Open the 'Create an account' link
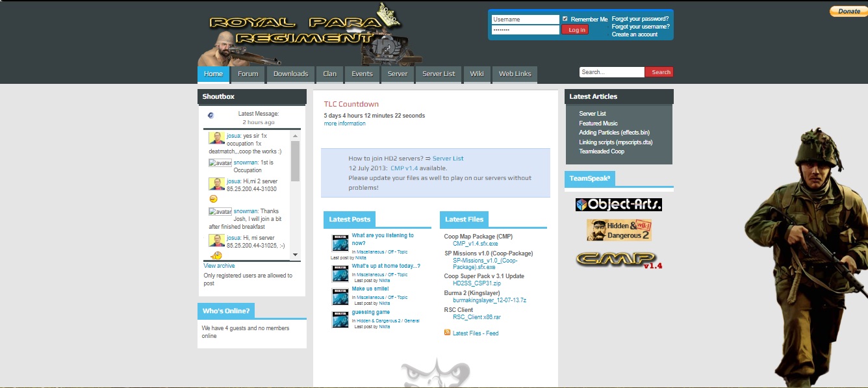This screenshot has width=868, height=388. 634,34
